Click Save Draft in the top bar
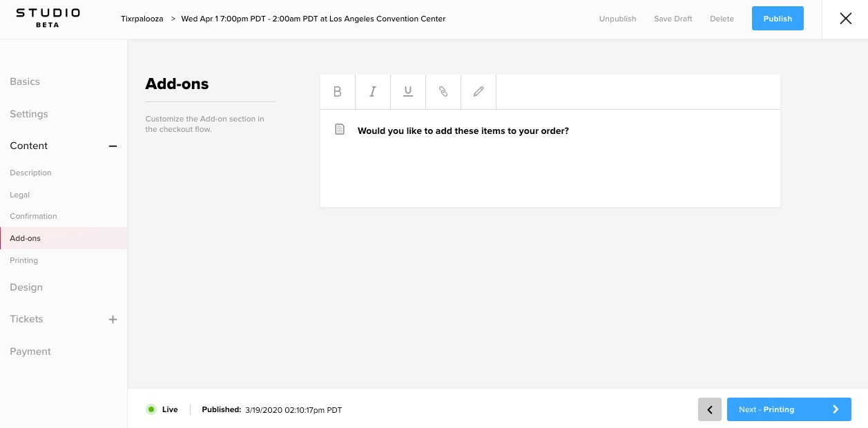The height and width of the screenshot is (428, 868). (x=673, y=19)
